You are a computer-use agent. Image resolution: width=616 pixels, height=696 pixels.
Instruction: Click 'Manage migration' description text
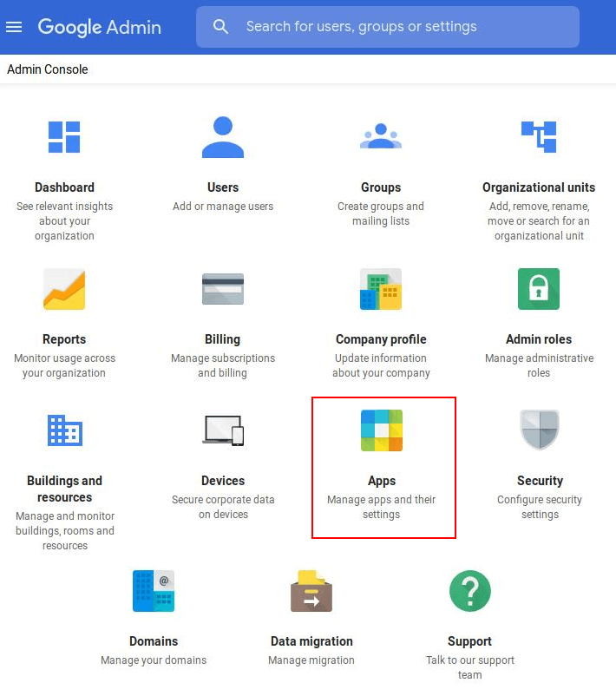[311, 660]
